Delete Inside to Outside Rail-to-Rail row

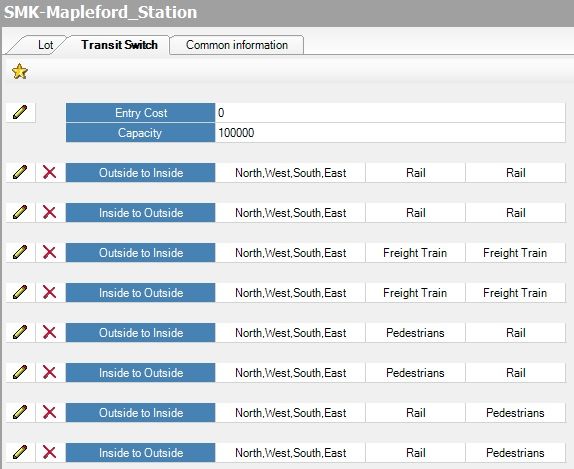(49, 212)
